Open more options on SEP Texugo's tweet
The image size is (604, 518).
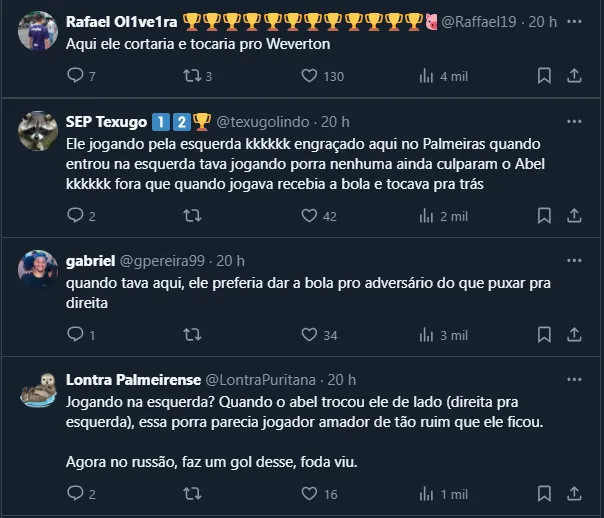[x=574, y=122]
